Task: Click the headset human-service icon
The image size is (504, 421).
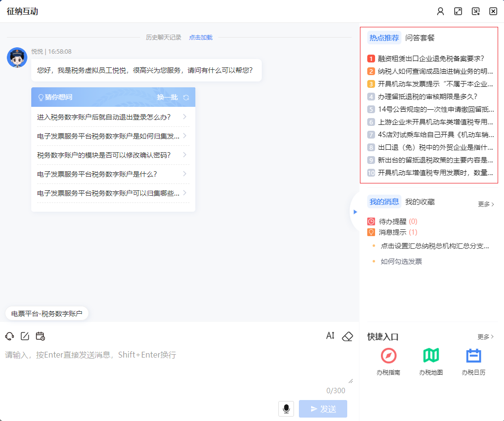Action: 10,336
